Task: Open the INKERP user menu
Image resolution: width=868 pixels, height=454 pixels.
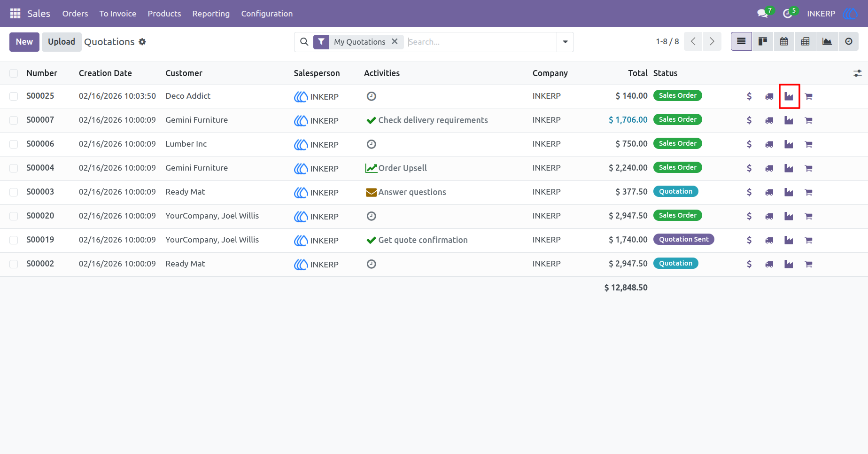Action: [832, 14]
